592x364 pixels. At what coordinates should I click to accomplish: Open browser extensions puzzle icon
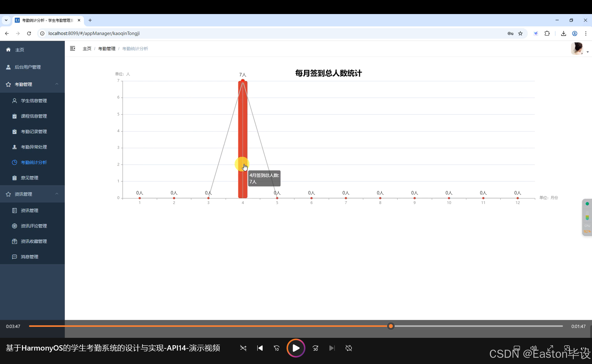pos(547,34)
